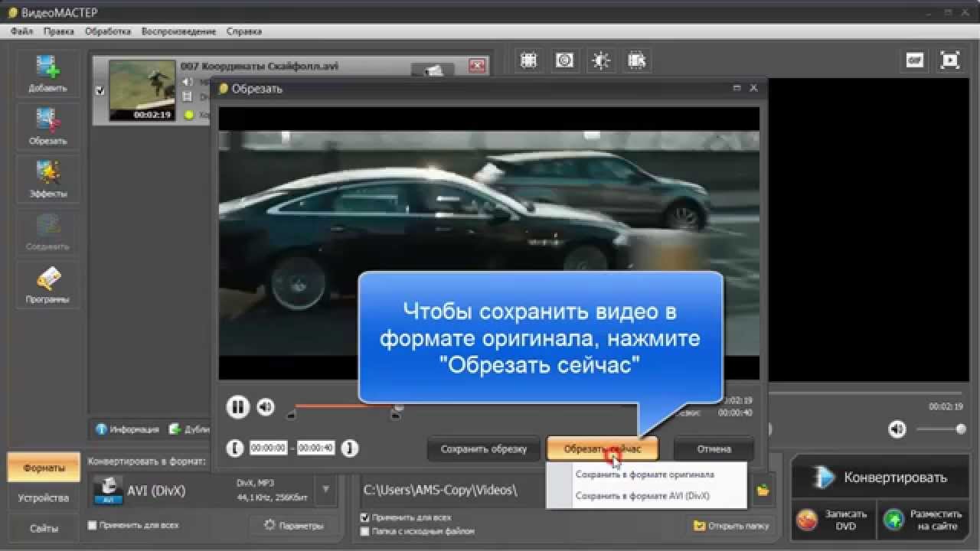
Task: Click the crop frame icon in top toolbar
Action: pyautogui.click(x=528, y=60)
